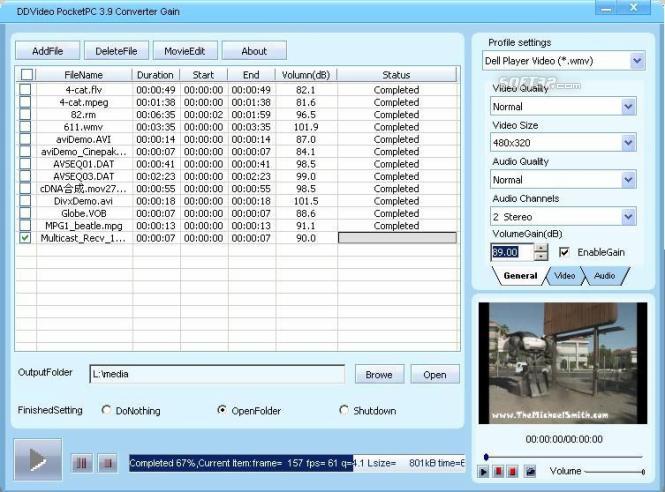Expand the Video Quality dropdown
Viewport: 665px width, 492px height.
tap(628, 106)
